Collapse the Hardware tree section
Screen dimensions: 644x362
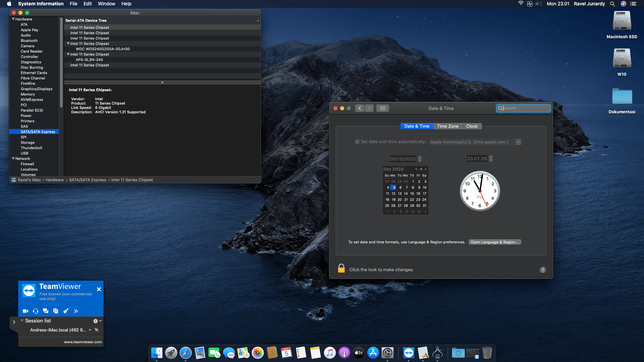(x=13, y=19)
